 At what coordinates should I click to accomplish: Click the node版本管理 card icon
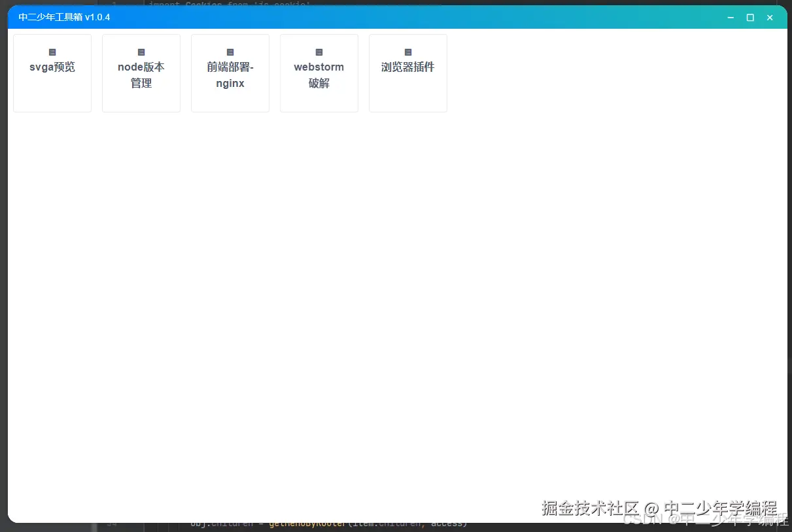coord(141,52)
